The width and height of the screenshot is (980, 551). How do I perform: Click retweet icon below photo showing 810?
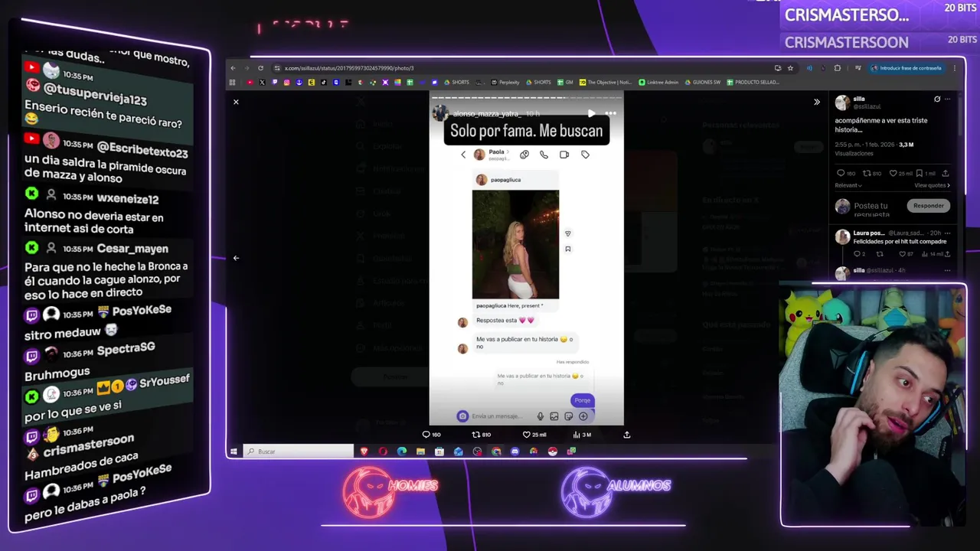click(481, 435)
